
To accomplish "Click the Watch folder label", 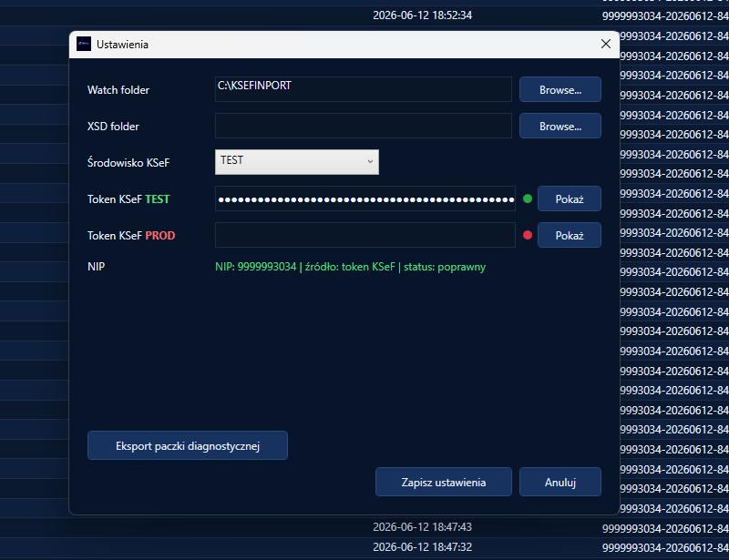I will pos(118,90).
